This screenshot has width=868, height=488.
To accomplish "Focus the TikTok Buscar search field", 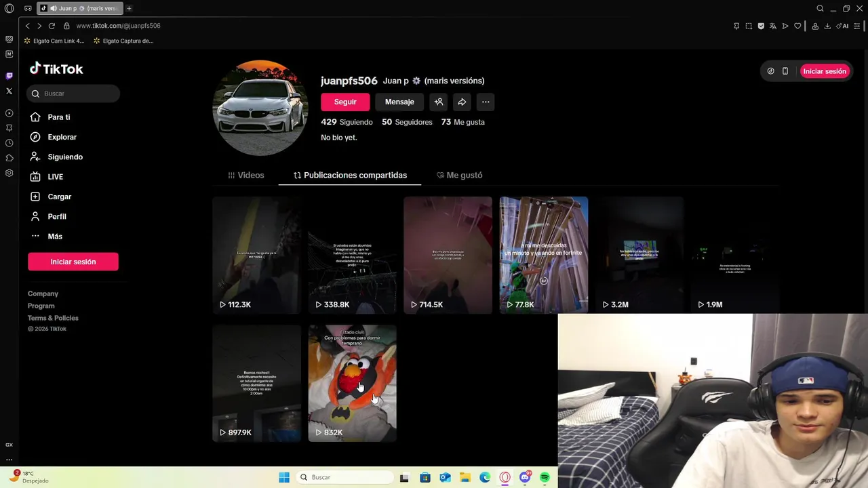I will [73, 94].
